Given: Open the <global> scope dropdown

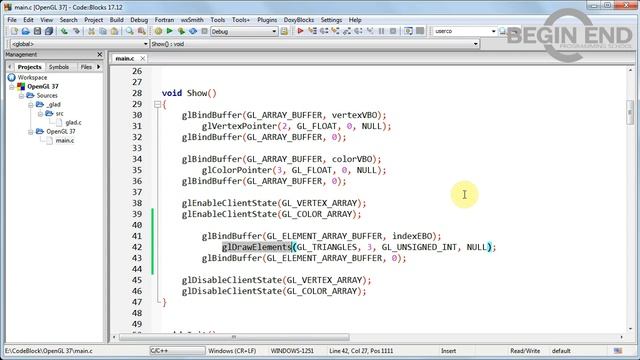Looking at the screenshot, I should pyautogui.click(x=145, y=44).
